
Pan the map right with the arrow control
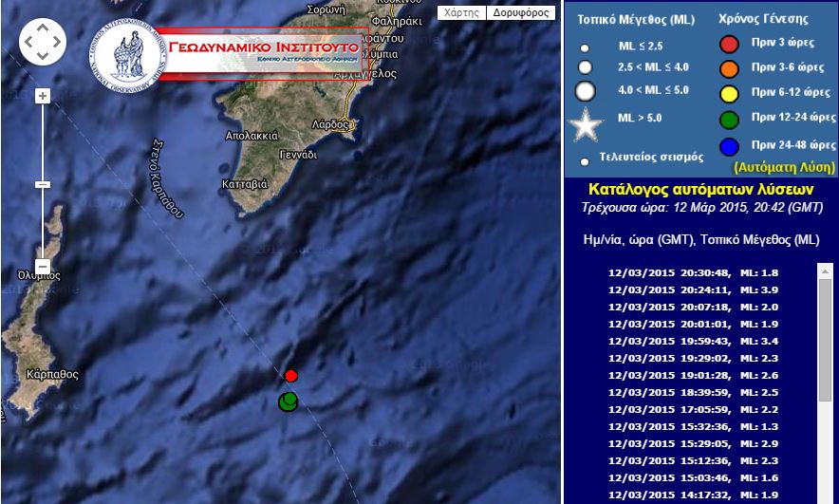click(x=58, y=42)
